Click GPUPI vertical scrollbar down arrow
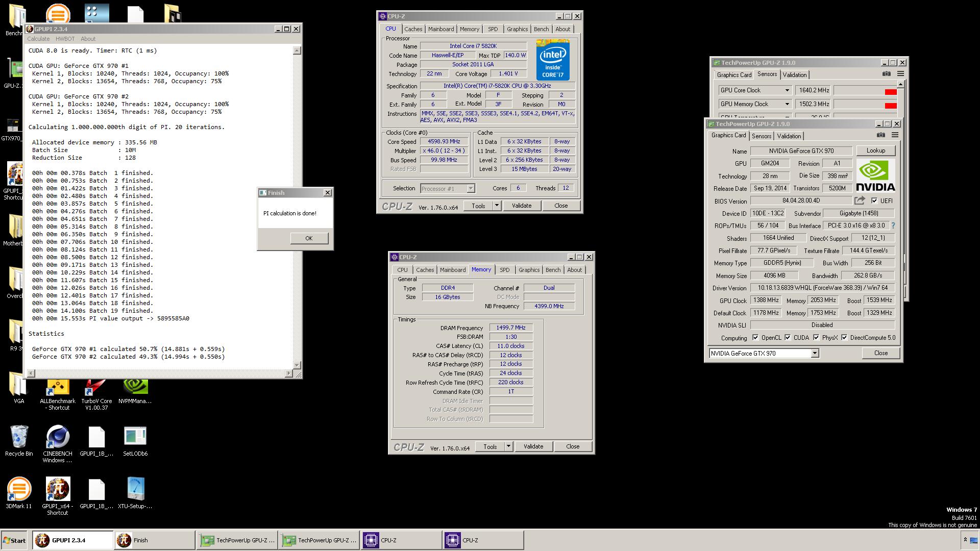 click(297, 365)
